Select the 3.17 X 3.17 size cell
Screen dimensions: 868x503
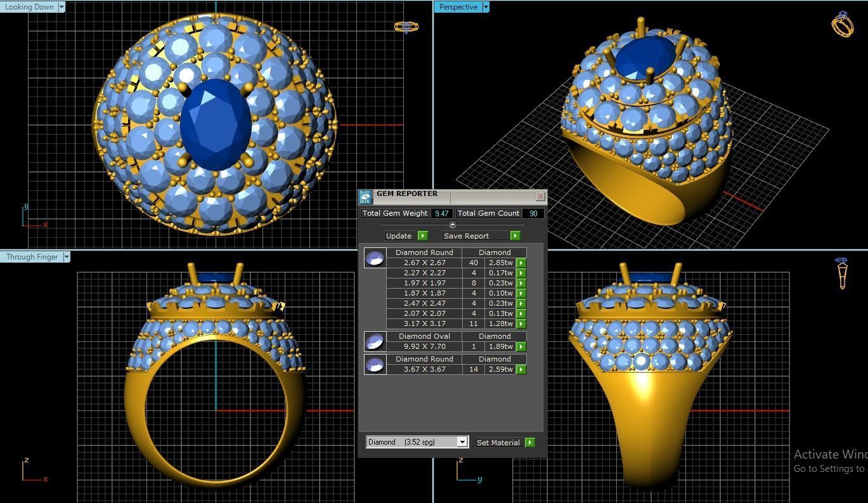coord(424,323)
